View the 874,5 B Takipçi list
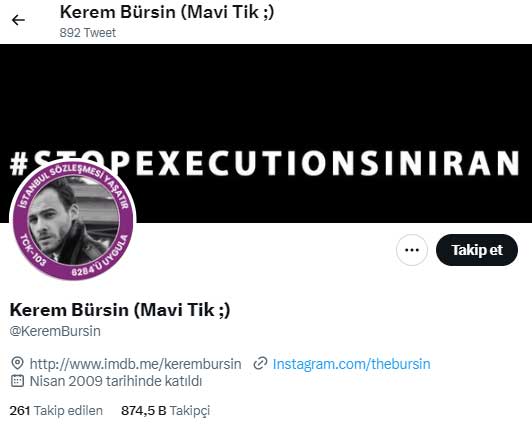Image resolution: width=532 pixels, height=426 pixels. 166,410
